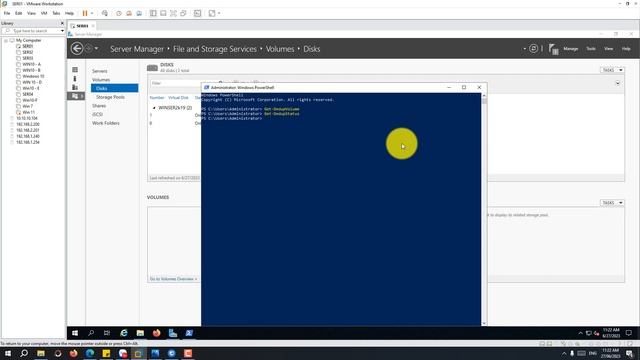The height and width of the screenshot is (360, 640).
Task: Open Volumes in the storage navigation
Action: tap(101, 80)
